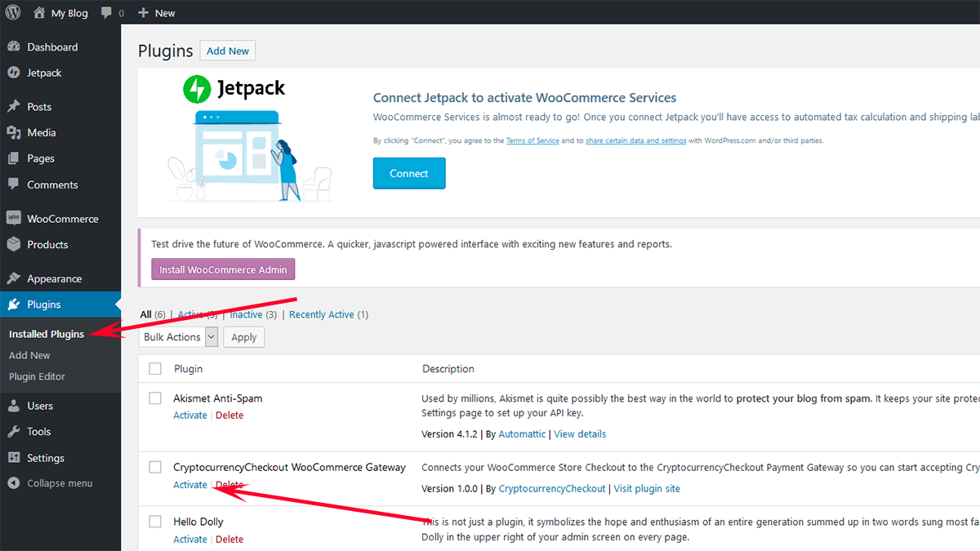
Task: Check the Akismet Anti-Spam checkbox
Action: pos(155,398)
